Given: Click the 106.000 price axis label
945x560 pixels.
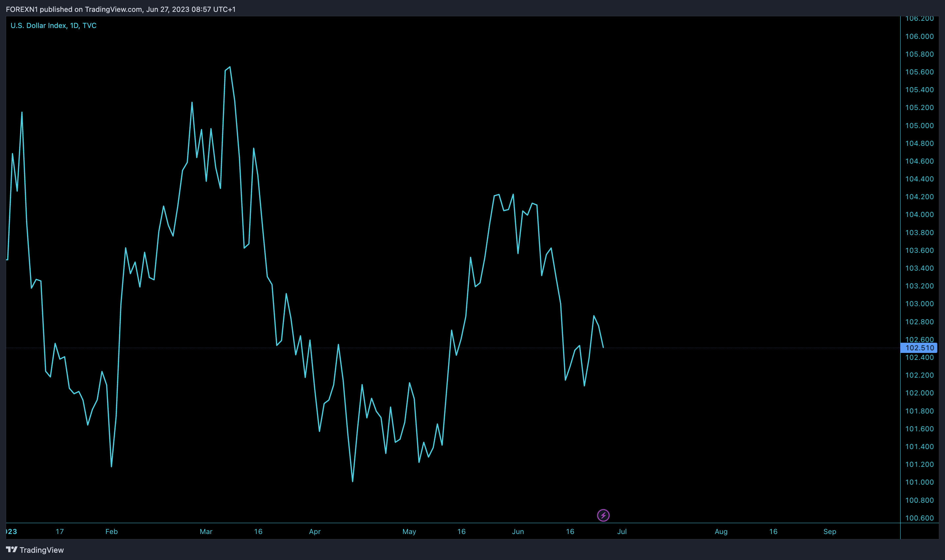Looking at the screenshot, I should point(919,36).
